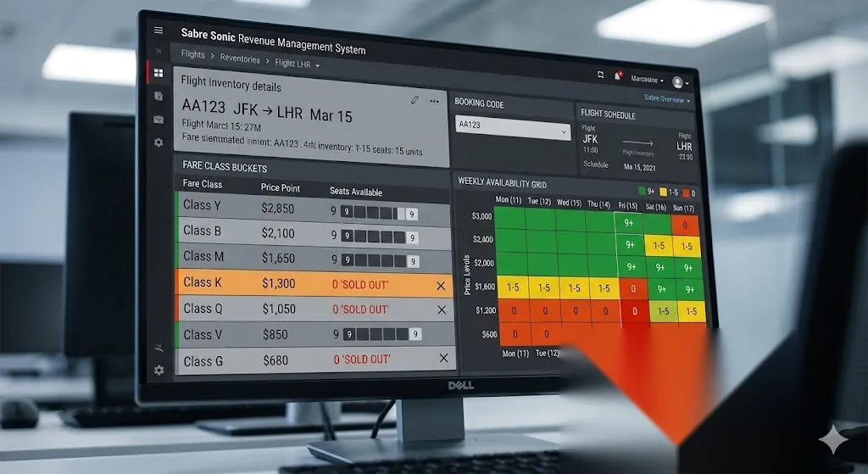This screenshot has width=868, height=474.
Task: Select the Friday $1,600 cell showing 0
Action: (x=633, y=289)
